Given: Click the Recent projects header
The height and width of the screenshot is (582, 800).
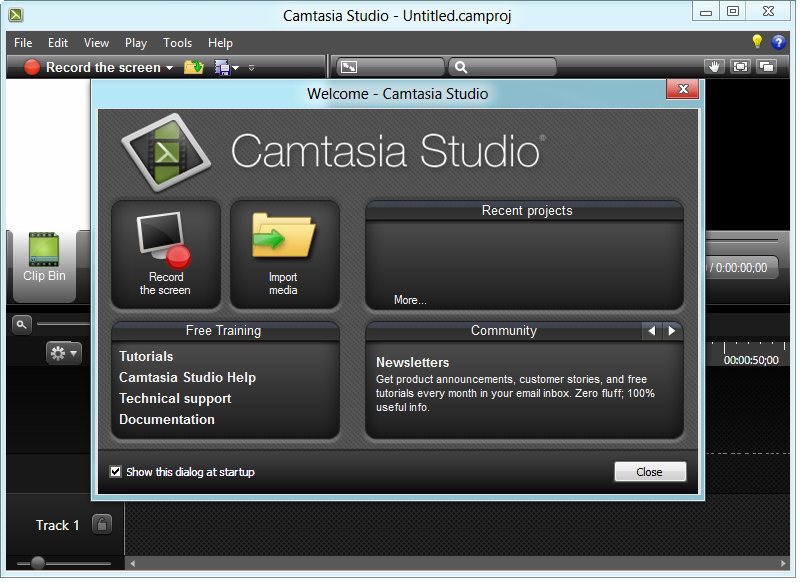Looking at the screenshot, I should tap(524, 211).
